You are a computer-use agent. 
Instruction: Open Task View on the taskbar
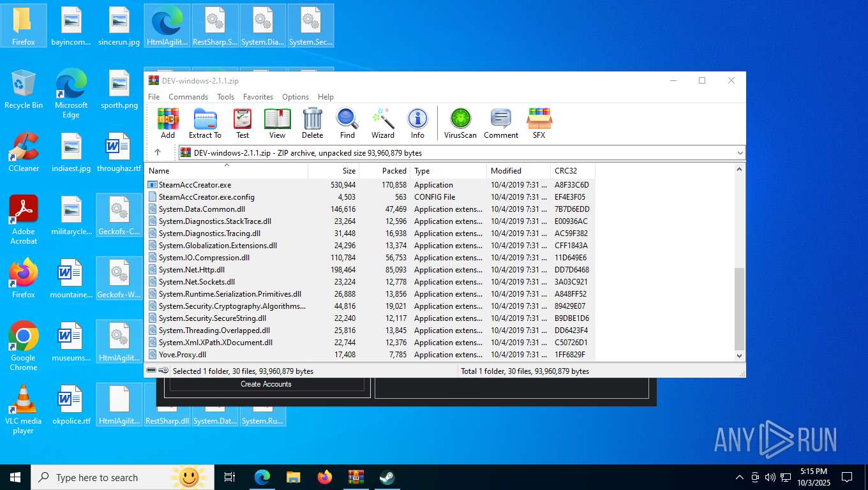pyautogui.click(x=230, y=477)
